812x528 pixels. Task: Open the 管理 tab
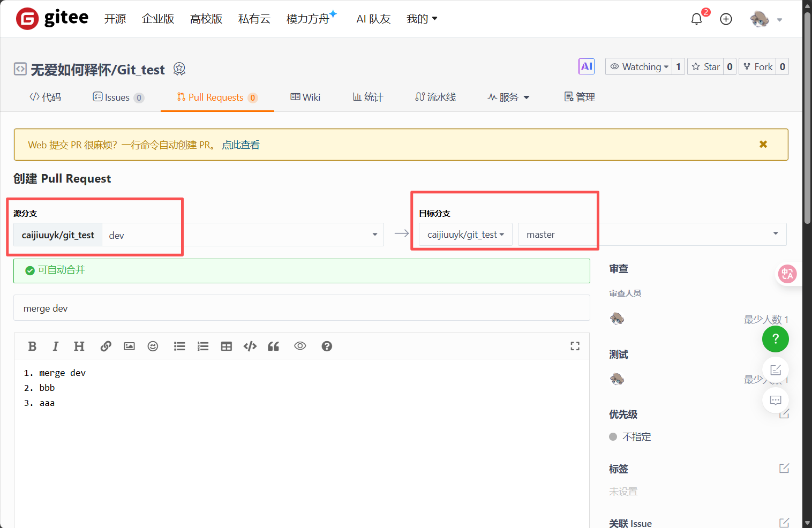(580, 97)
